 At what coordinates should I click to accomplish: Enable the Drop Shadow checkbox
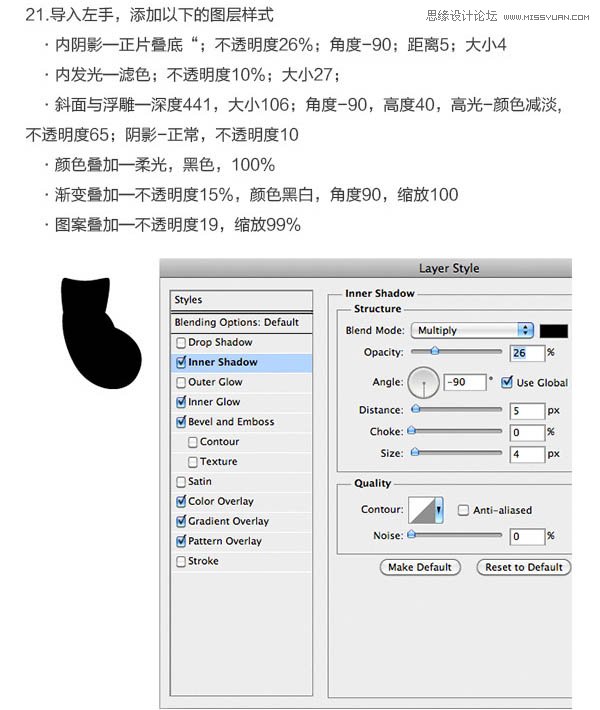pyautogui.click(x=181, y=343)
